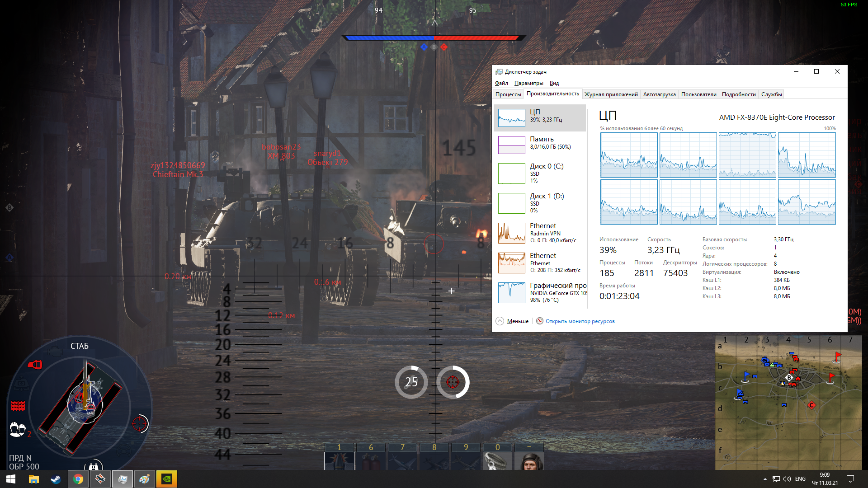Open the Открыть монитор ресурсов link
The width and height of the screenshot is (868, 488).
pyautogui.click(x=580, y=321)
